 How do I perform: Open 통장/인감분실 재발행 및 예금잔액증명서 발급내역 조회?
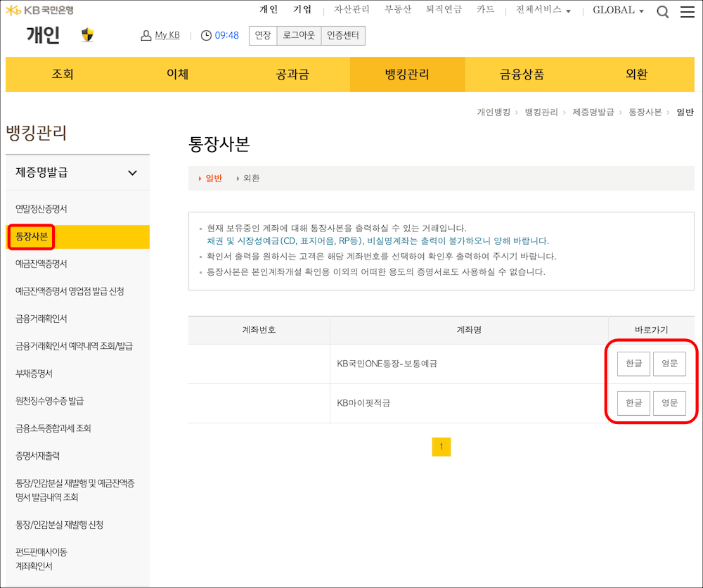pos(75,490)
